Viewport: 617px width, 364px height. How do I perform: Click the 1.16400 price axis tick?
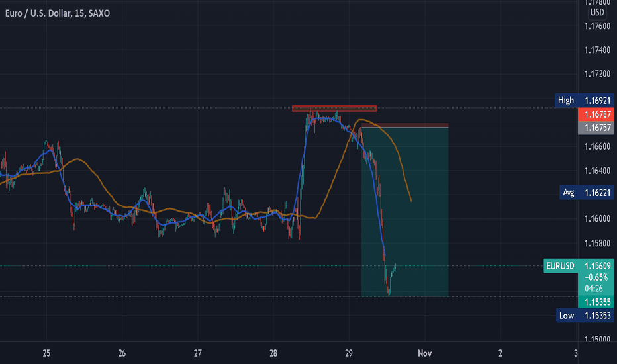pos(597,171)
